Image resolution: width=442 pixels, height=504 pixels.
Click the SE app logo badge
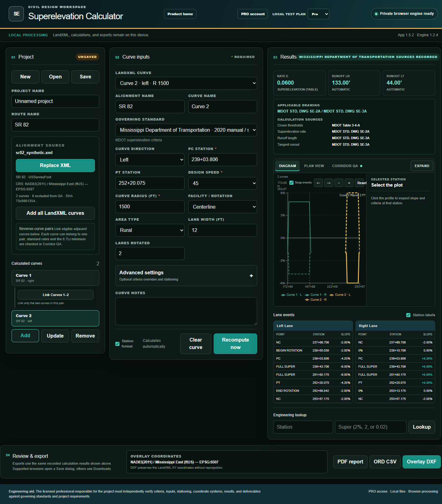coord(16,14)
